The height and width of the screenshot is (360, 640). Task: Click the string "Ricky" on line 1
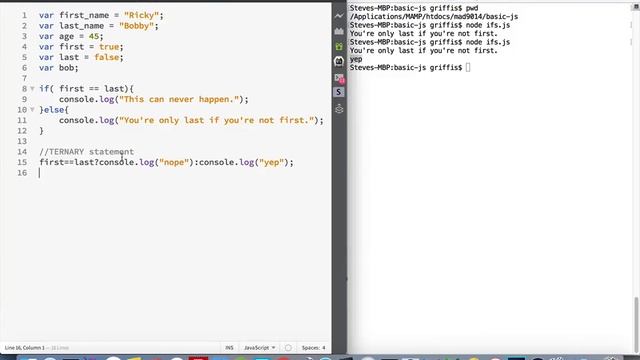(x=141, y=15)
